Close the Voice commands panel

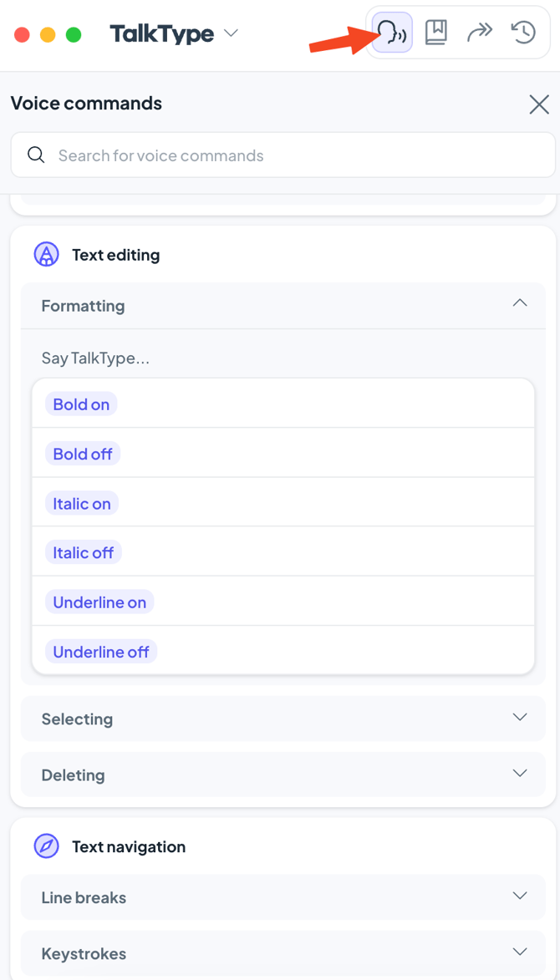(539, 104)
